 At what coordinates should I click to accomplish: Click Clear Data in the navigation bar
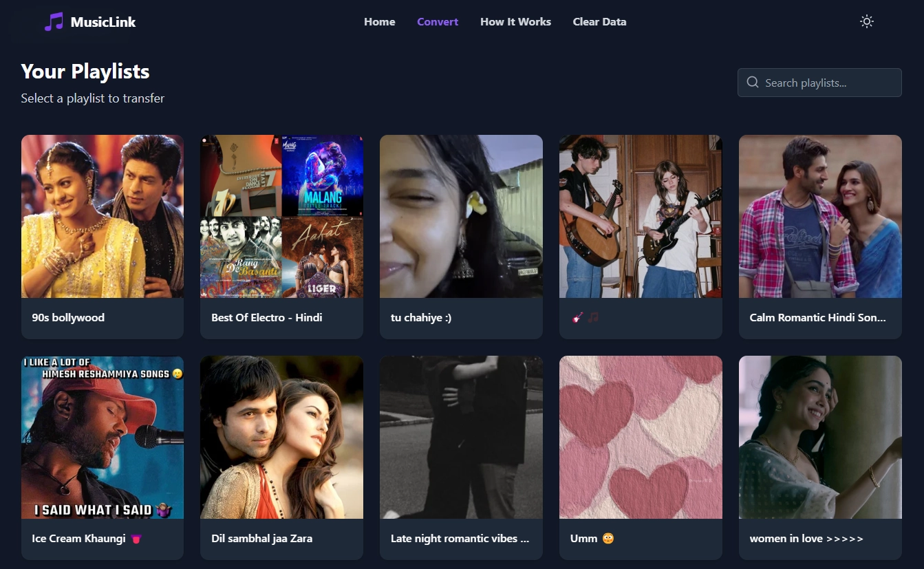(599, 22)
